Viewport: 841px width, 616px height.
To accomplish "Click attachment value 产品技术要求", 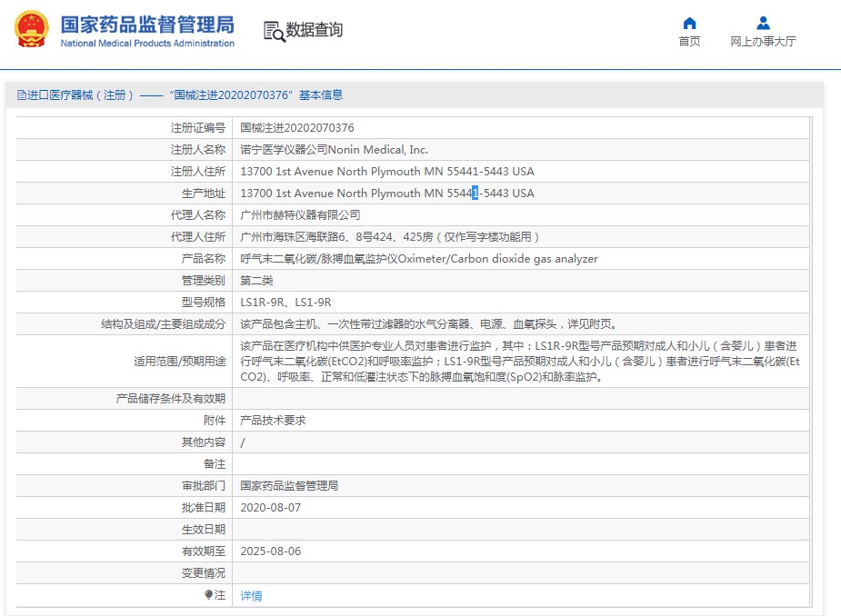I will (273, 421).
